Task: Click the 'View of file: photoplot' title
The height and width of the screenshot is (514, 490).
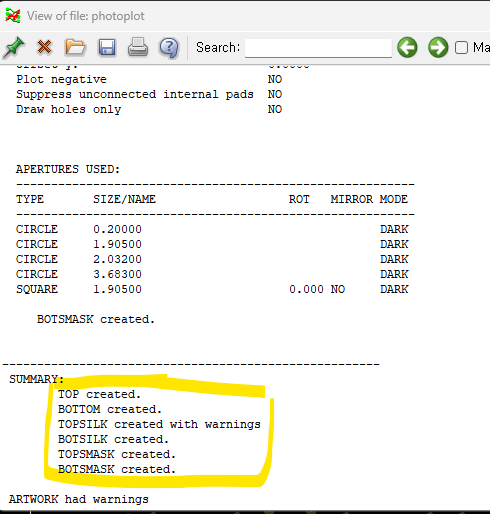Action: click(x=86, y=16)
